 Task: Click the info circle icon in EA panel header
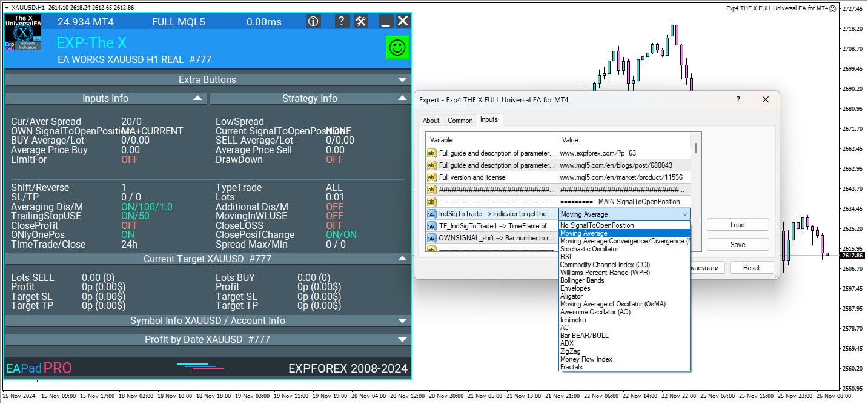pyautogui.click(x=313, y=21)
